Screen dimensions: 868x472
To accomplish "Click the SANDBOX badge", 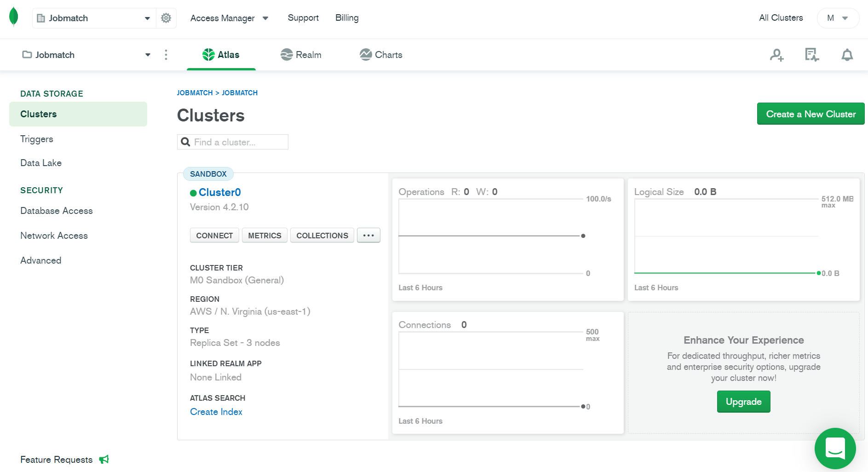I will 208,174.
